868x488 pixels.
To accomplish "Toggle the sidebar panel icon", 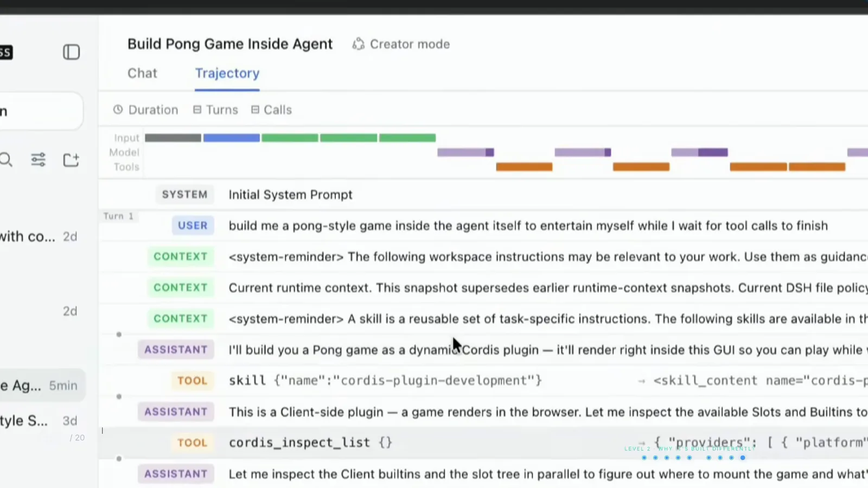I will coord(71,52).
